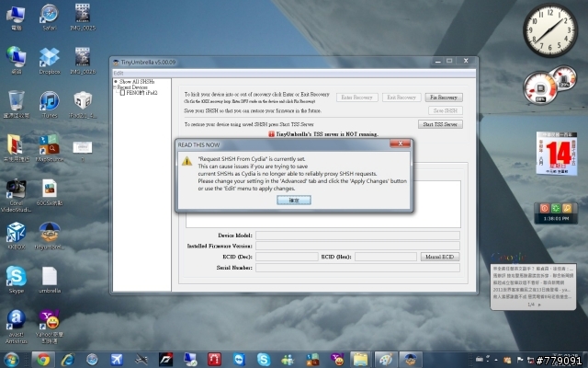
Task: Switch to Paint on the taskbar
Action: tap(386, 360)
